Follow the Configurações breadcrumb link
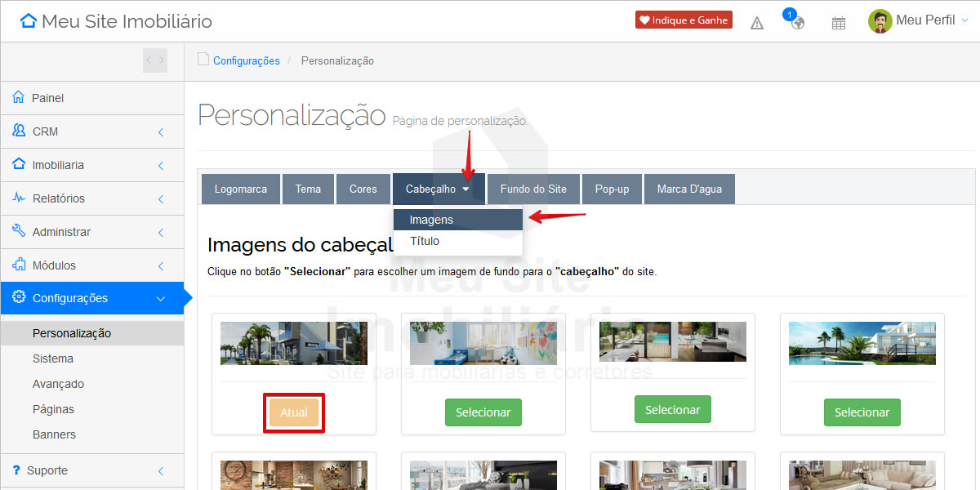 pyautogui.click(x=246, y=60)
